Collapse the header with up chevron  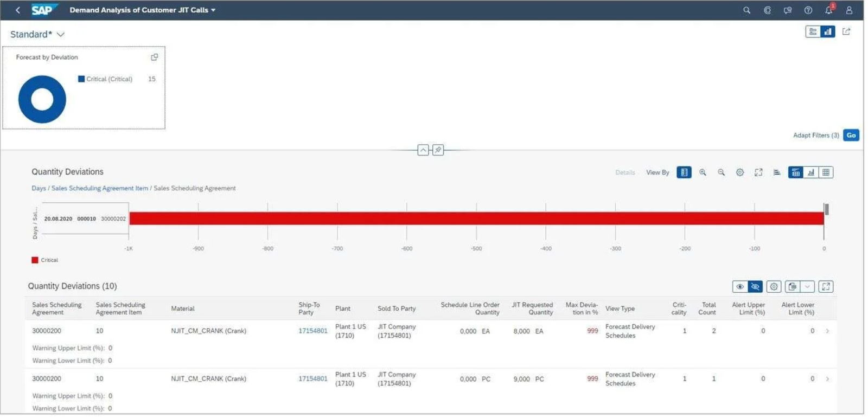423,150
